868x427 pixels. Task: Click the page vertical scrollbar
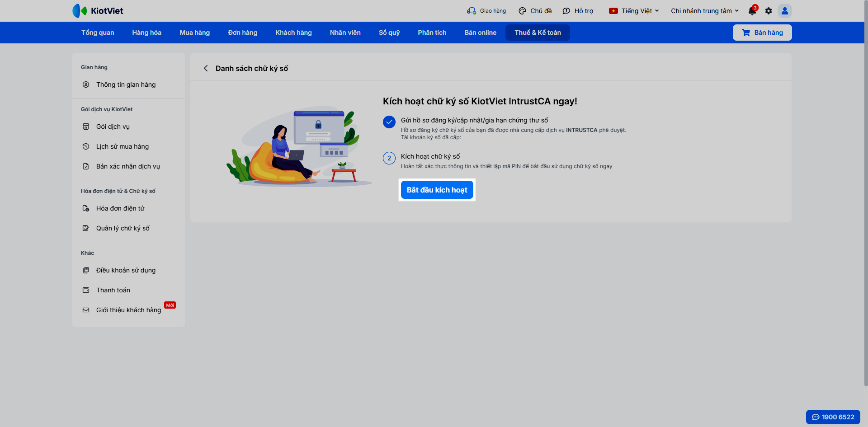click(866, 193)
